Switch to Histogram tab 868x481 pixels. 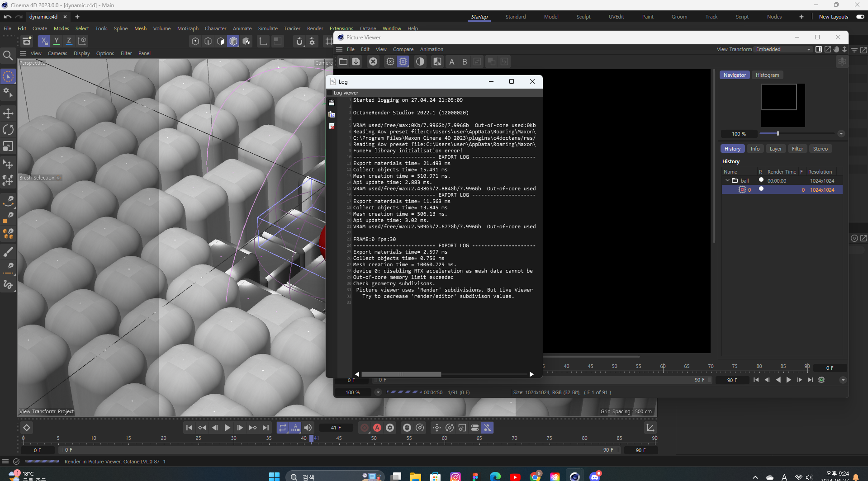767,75
